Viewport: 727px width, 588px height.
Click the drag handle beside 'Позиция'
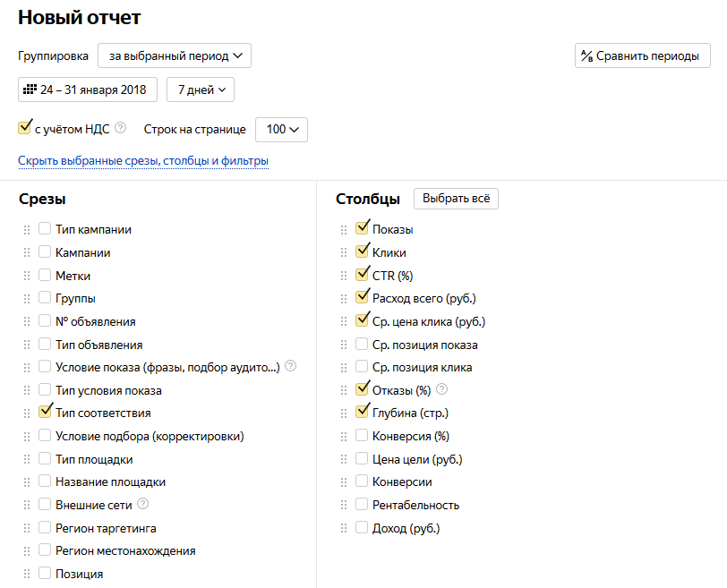point(27,574)
